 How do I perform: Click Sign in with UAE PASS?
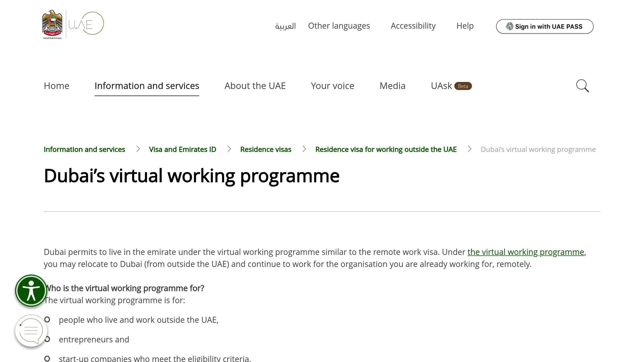pos(545,26)
